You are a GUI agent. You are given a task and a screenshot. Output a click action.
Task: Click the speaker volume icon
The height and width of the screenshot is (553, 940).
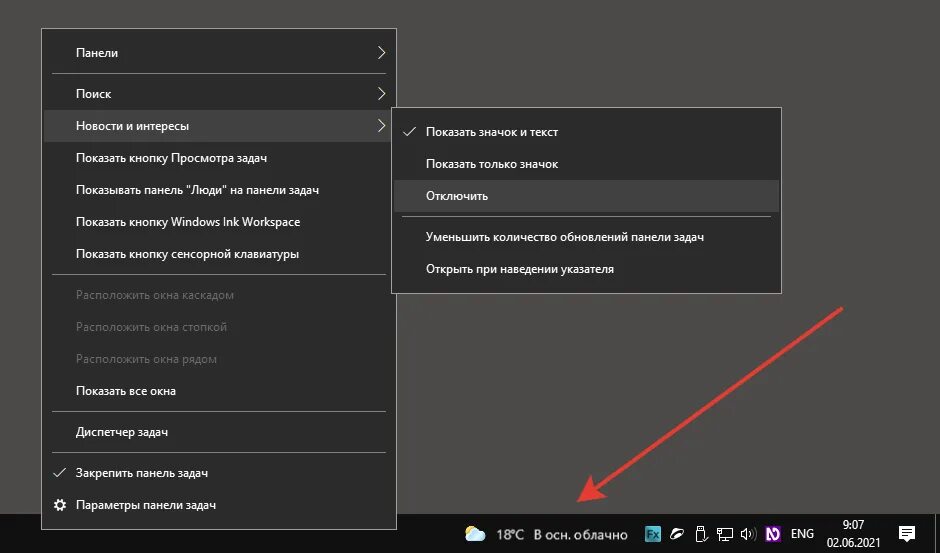pyautogui.click(x=748, y=533)
